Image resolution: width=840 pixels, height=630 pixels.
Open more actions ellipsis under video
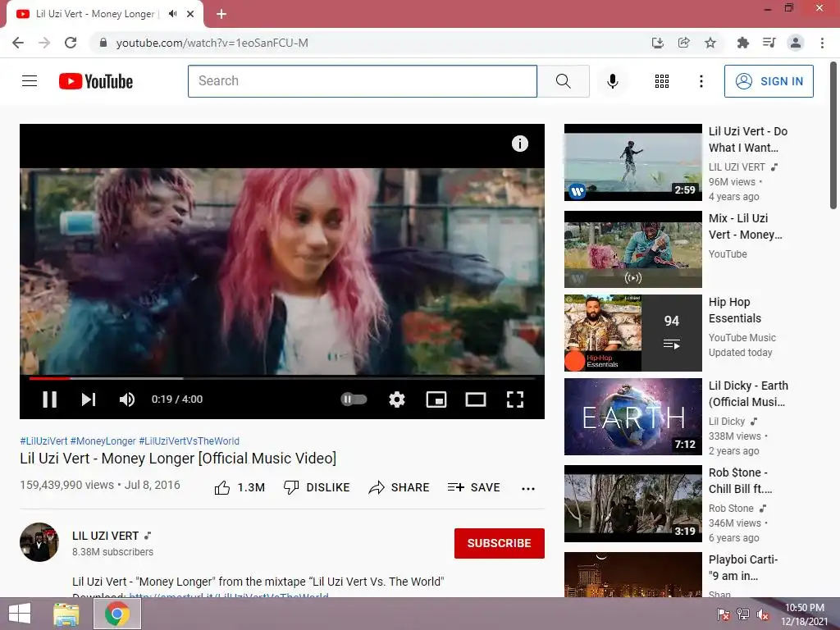[528, 489]
